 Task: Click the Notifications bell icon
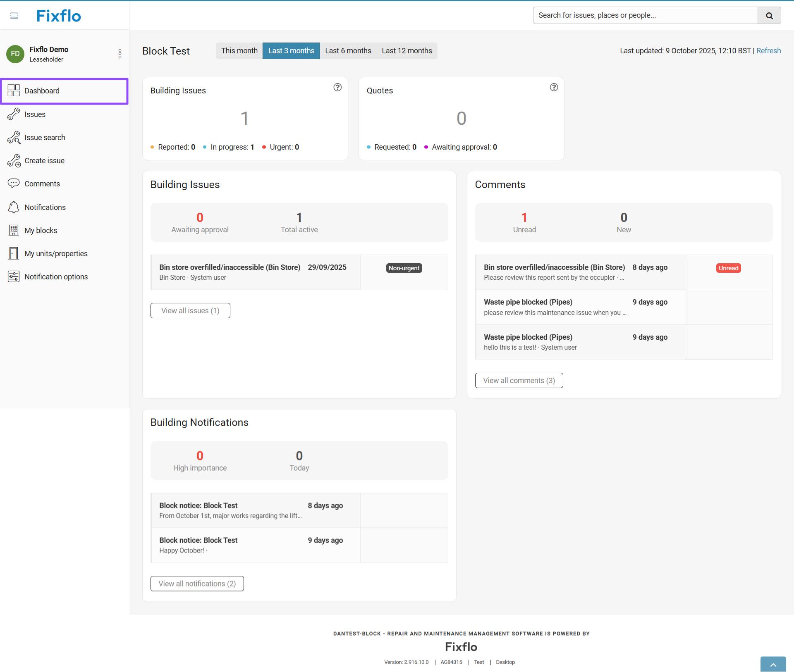[x=14, y=207]
